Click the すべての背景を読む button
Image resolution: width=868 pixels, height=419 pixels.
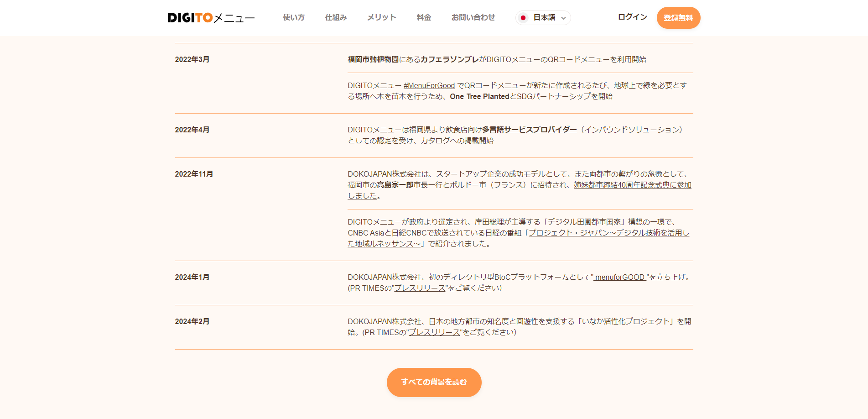(x=434, y=382)
